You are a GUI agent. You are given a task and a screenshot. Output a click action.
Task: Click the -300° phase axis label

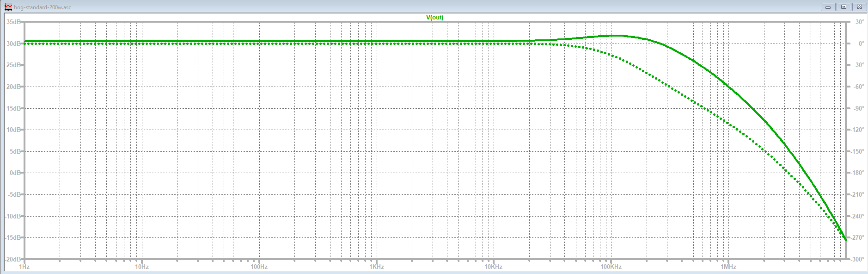pyautogui.click(x=858, y=259)
